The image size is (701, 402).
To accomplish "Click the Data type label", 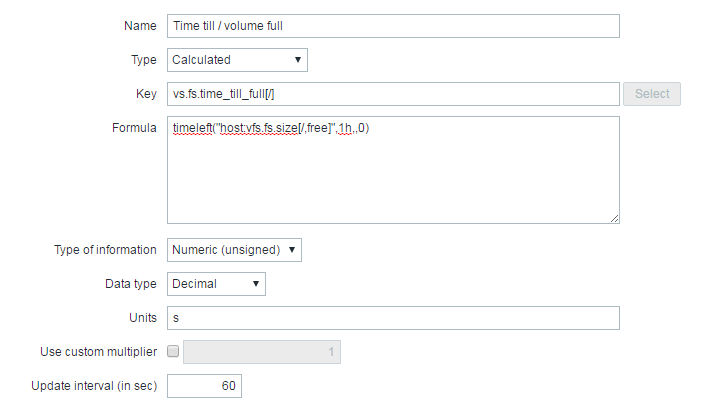I will [130, 284].
